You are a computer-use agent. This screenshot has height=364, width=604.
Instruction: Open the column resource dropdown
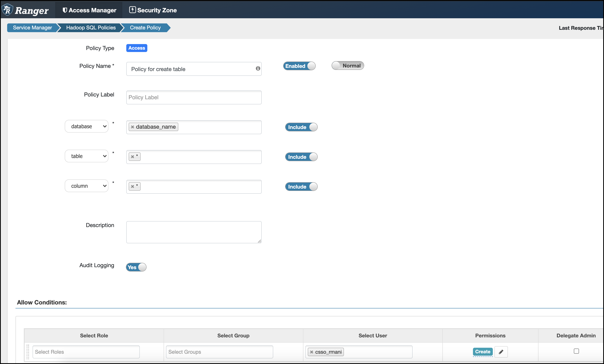coord(87,186)
